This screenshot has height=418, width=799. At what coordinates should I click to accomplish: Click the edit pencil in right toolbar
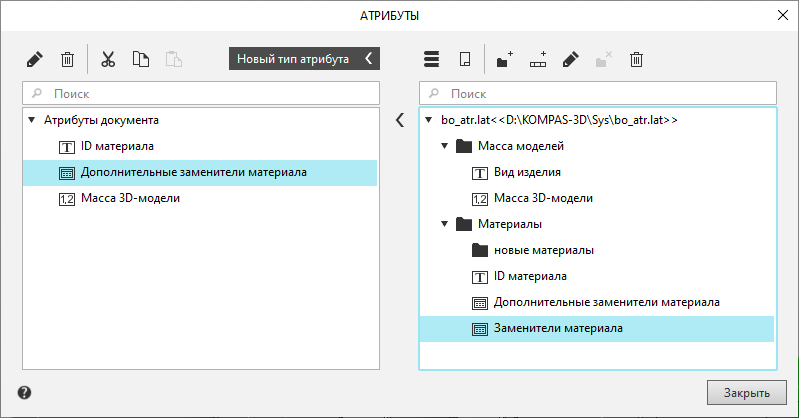[x=570, y=60]
